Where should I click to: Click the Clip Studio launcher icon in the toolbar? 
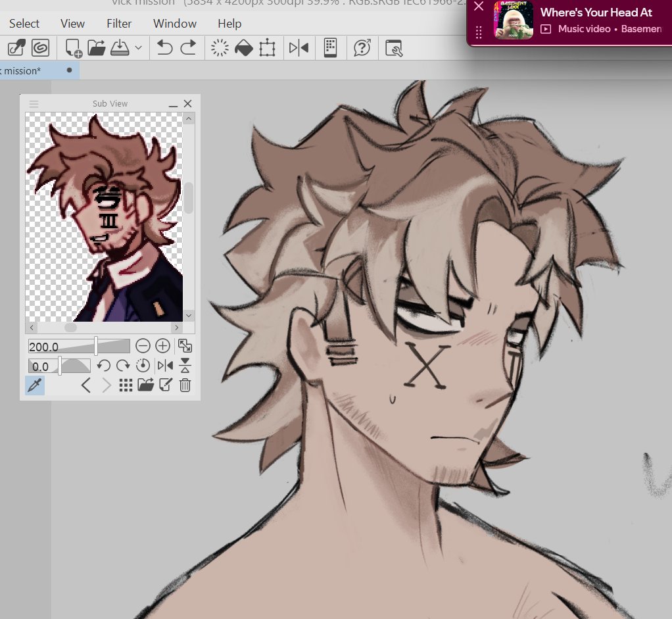coord(16,47)
